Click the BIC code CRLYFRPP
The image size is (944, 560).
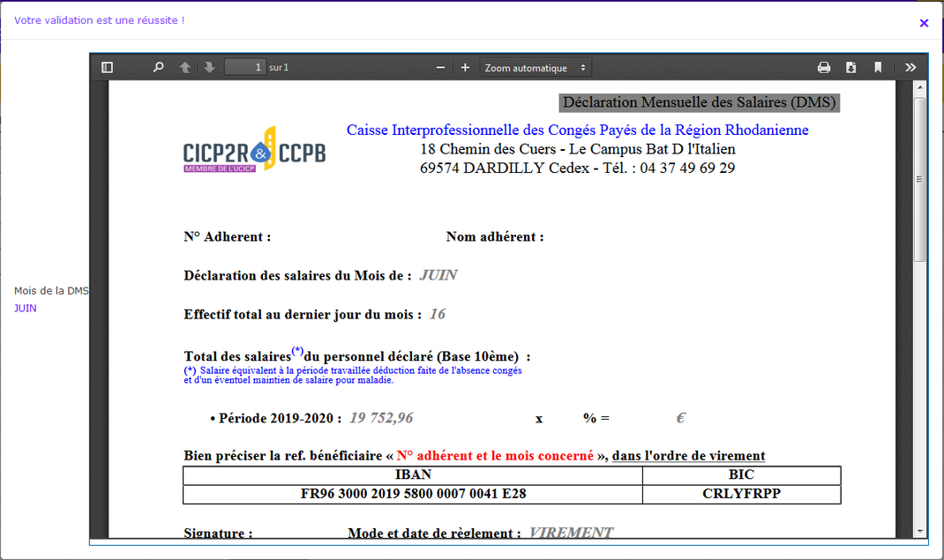741,494
